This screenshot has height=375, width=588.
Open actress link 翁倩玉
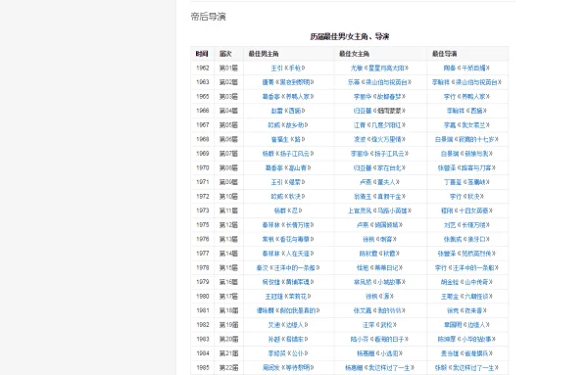pyautogui.click(x=363, y=196)
